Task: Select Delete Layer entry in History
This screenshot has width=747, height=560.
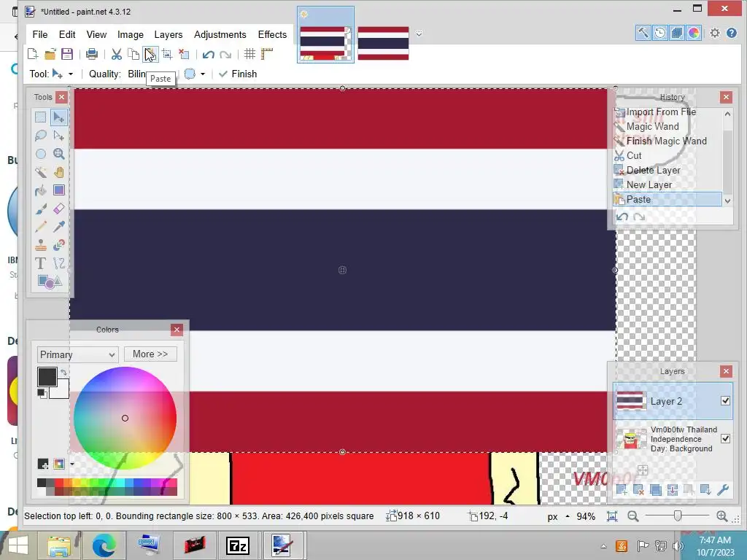Action: coord(653,170)
